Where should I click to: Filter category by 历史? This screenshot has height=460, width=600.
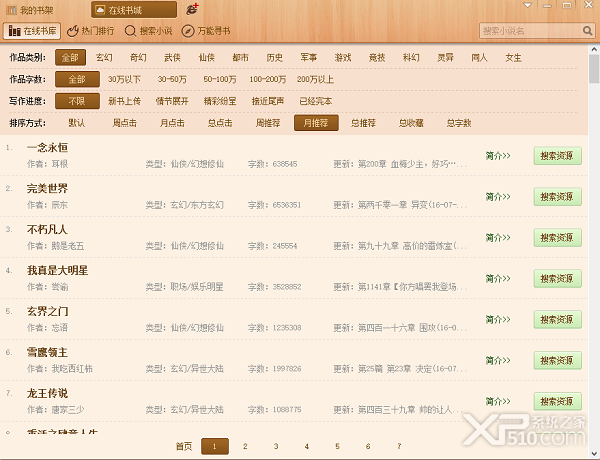tap(275, 58)
